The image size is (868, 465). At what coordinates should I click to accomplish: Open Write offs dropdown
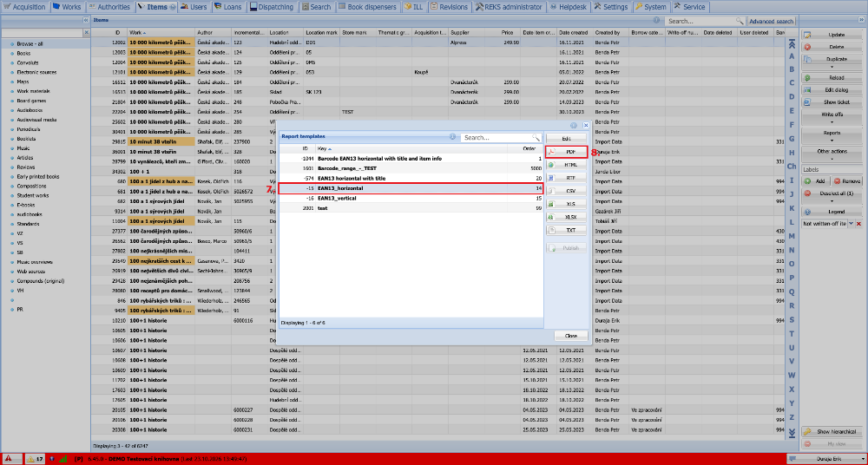(832, 116)
